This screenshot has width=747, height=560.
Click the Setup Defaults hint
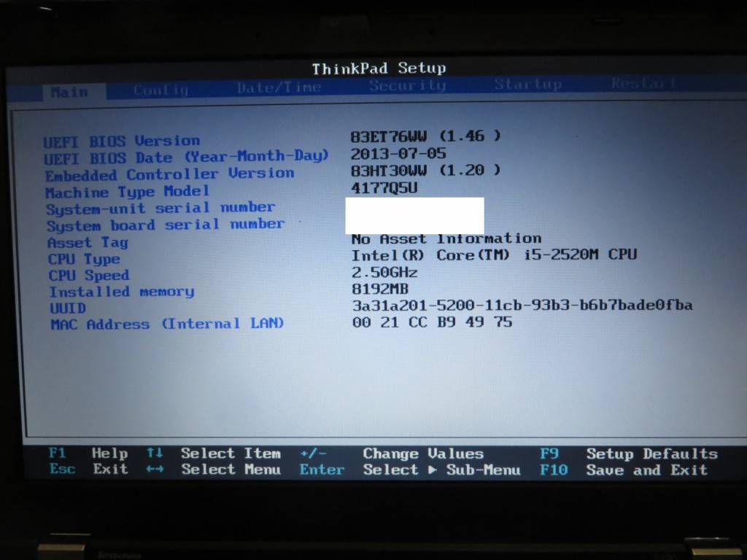pos(651,454)
